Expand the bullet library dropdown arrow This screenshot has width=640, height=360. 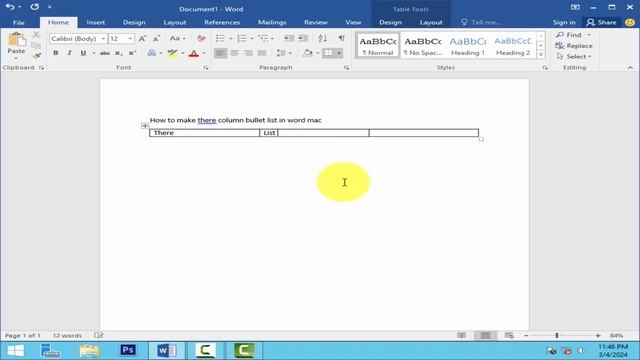[231, 38]
